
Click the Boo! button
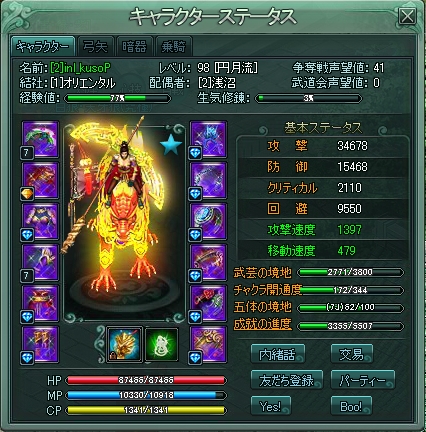pyautogui.click(x=351, y=406)
